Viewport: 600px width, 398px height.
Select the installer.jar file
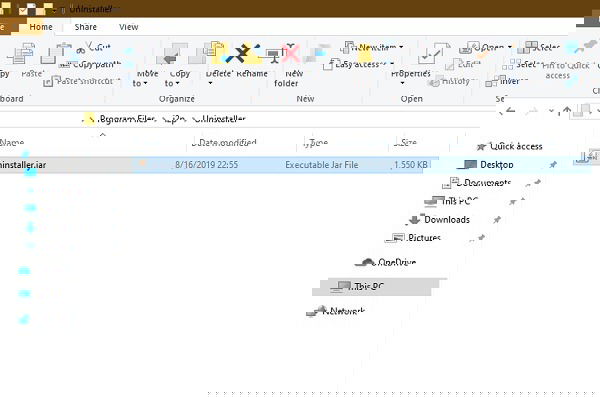pos(23,165)
